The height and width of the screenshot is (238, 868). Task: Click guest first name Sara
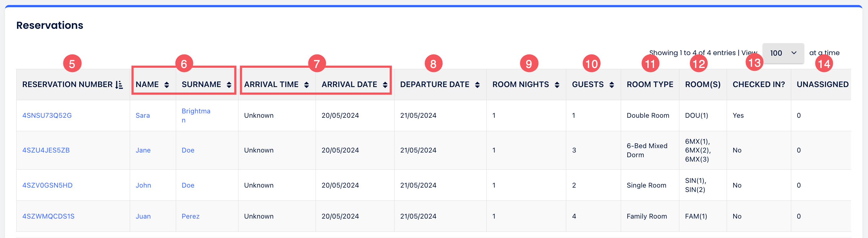143,116
